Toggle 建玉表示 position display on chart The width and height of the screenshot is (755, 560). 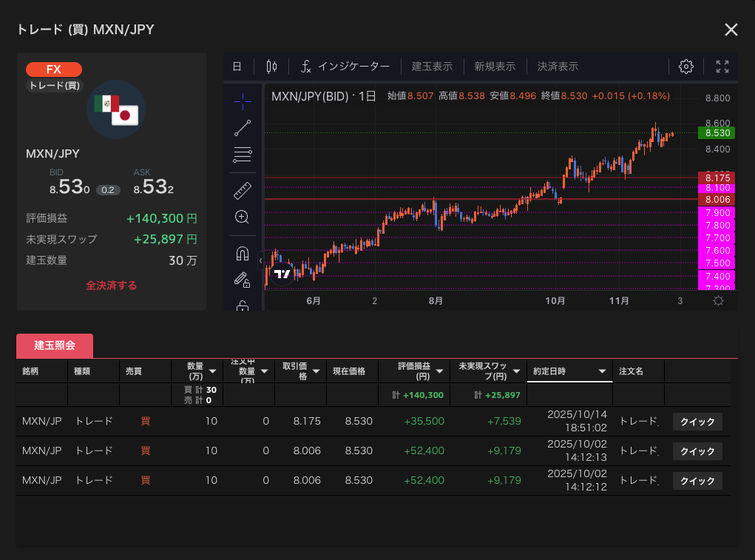(432, 67)
